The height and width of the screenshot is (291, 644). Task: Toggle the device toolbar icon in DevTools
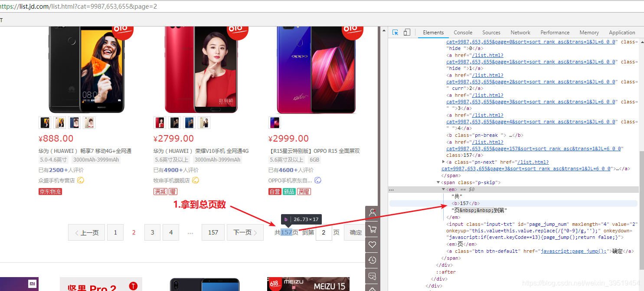(x=407, y=32)
